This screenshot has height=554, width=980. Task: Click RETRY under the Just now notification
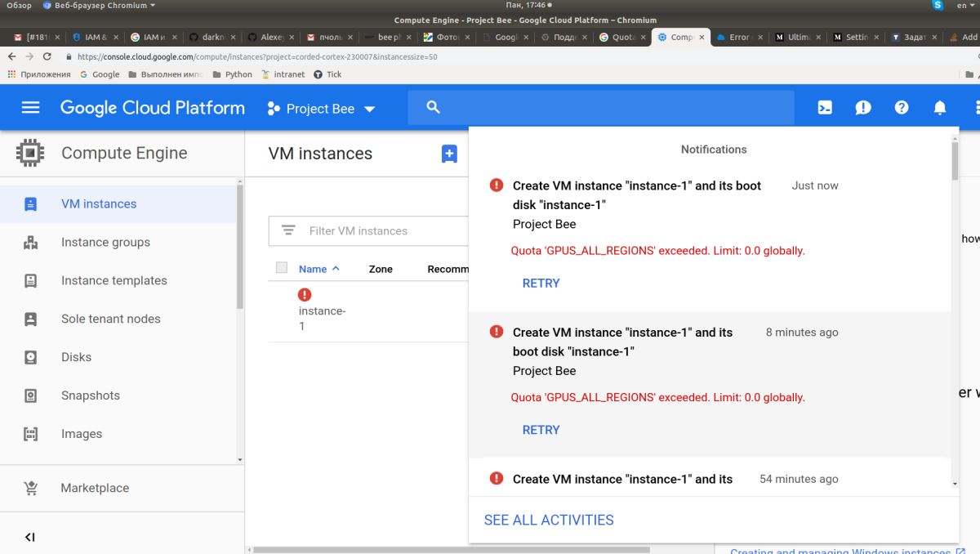click(x=541, y=284)
